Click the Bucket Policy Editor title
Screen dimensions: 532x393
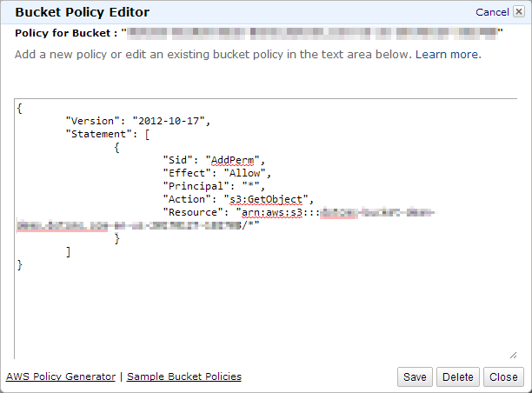coord(82,12)
